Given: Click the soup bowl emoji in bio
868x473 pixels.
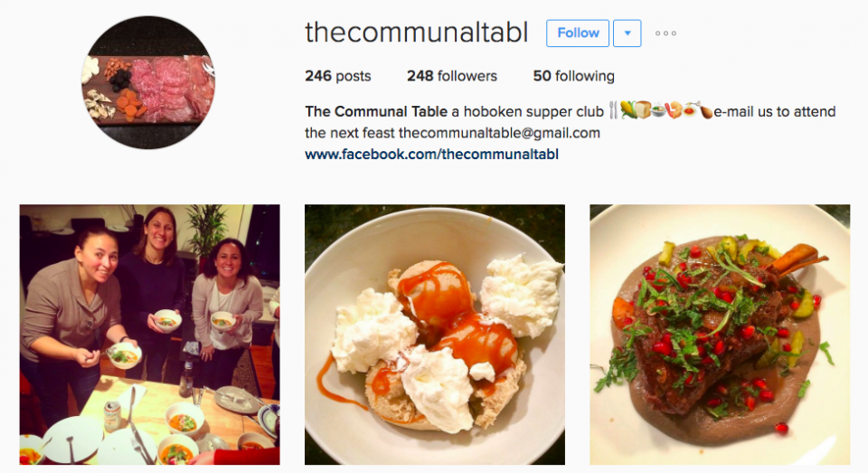Looking at the screenshot, I should [658, 109].
